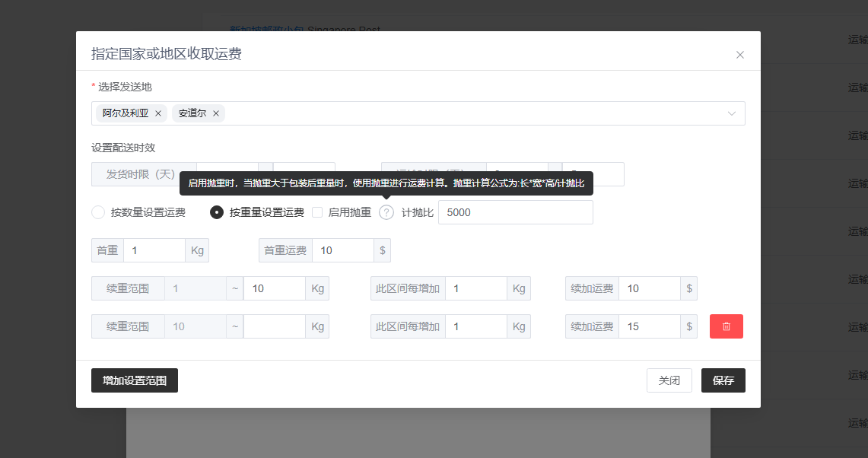
Task: Click the 增加设置范围 button
Action: pos(135,380)
